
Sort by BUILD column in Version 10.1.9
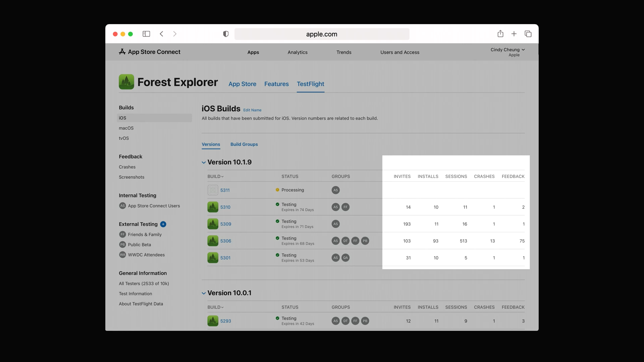pyautogui.click(x=215, y=176)
